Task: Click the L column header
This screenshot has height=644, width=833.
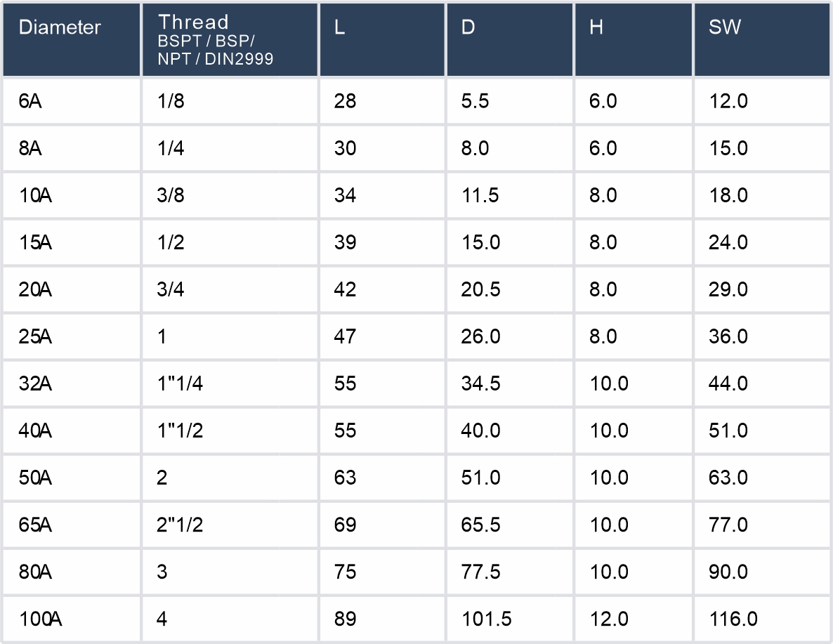Action: 340,28
